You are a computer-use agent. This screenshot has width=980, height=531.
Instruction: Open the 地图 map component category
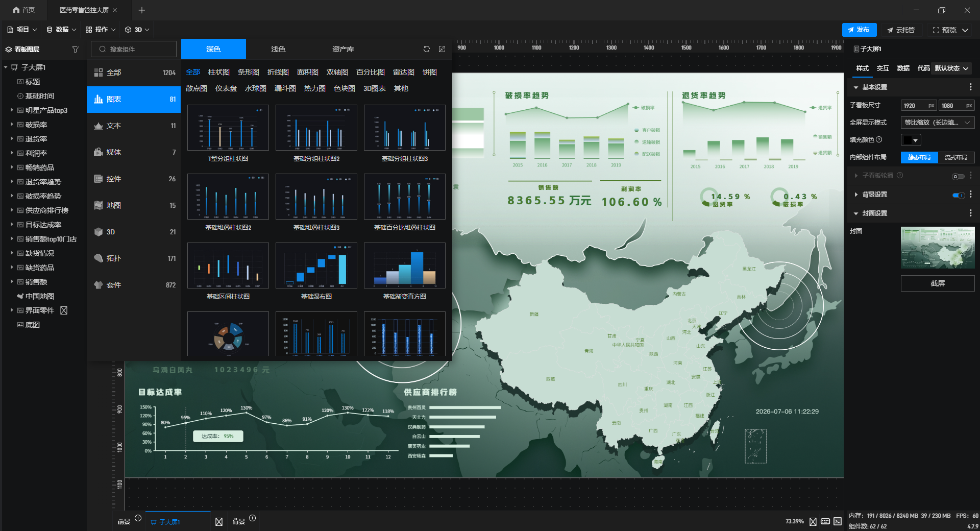[134, 205]
